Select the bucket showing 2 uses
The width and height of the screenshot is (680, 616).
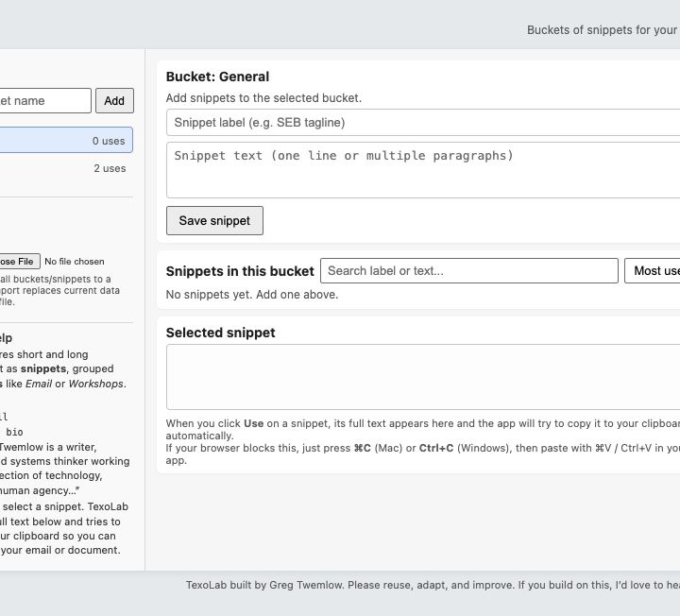click(x=66, y=168)
